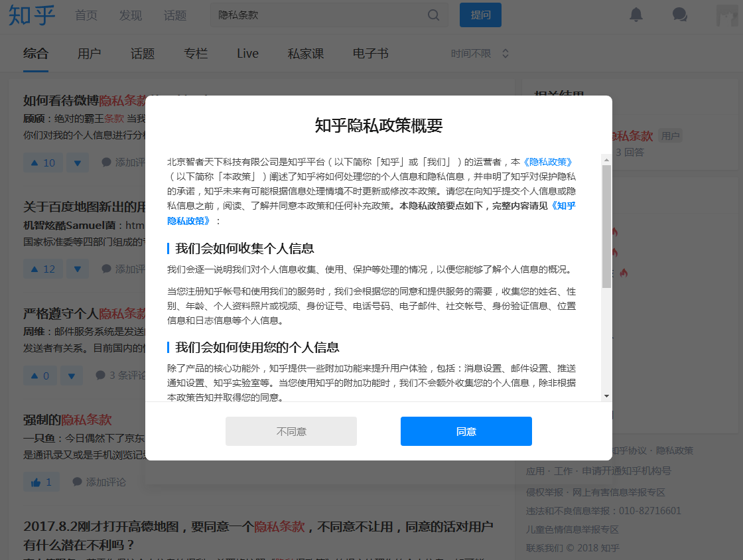This screenshot has width=743, height=560.
Task: Click the 我们会如何收集个人信息 heading
Action: [x=245, y=248]
